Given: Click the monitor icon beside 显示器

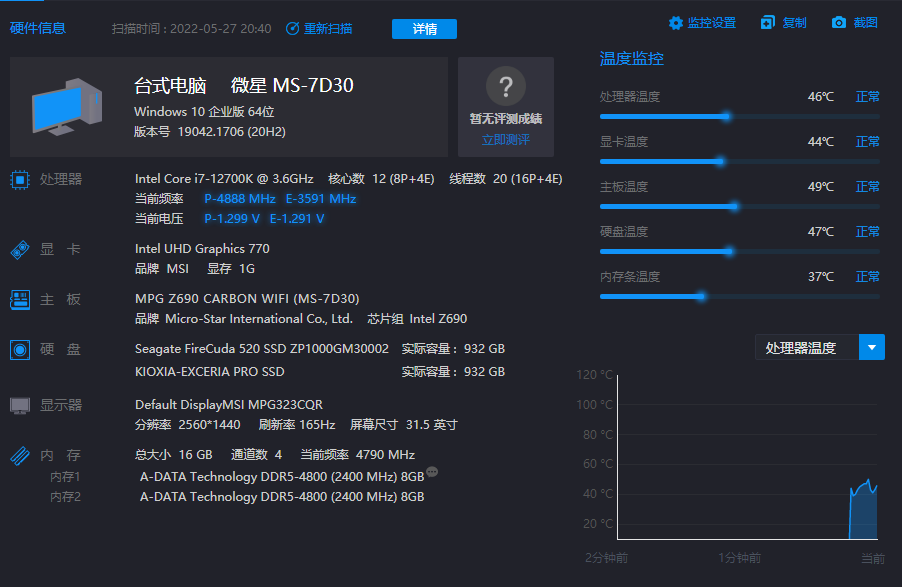Looking at the screenshot, I should click(x=20, y=405).
